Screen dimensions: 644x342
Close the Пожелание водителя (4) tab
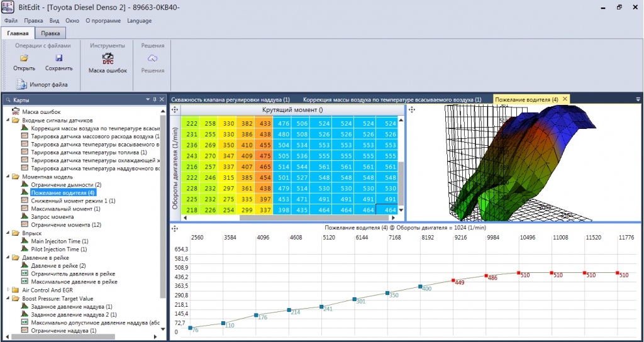point(565,99)
